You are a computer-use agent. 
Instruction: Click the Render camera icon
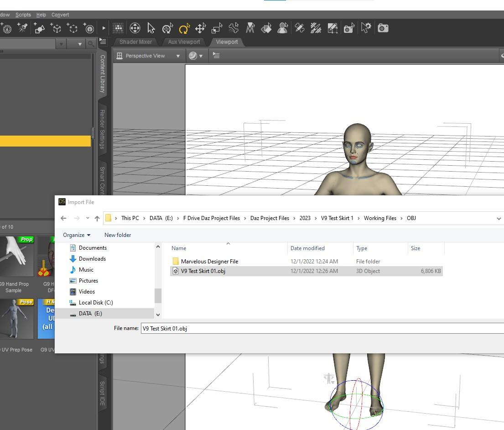pyautogui.click(x=383, y=28)
